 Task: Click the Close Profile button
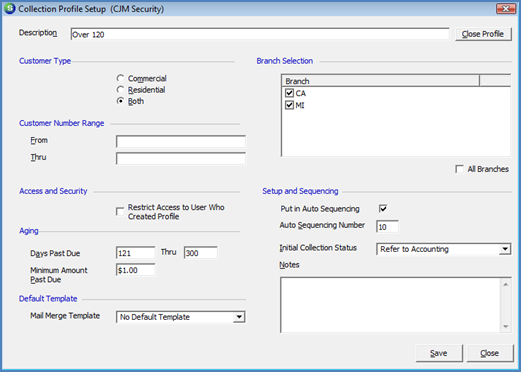click(x=483, y=34)
